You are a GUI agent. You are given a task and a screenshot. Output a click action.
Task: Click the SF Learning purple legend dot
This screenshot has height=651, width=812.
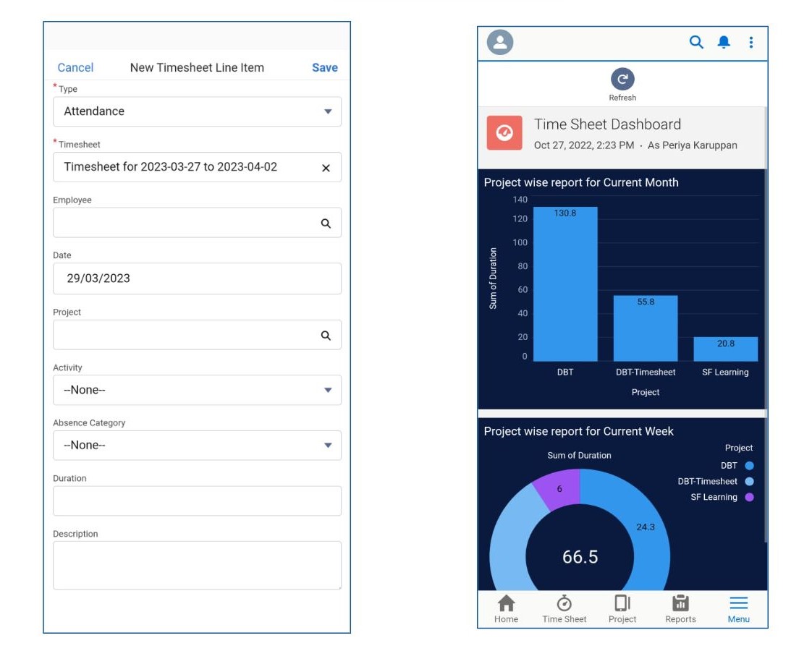(x=749, y=497)
